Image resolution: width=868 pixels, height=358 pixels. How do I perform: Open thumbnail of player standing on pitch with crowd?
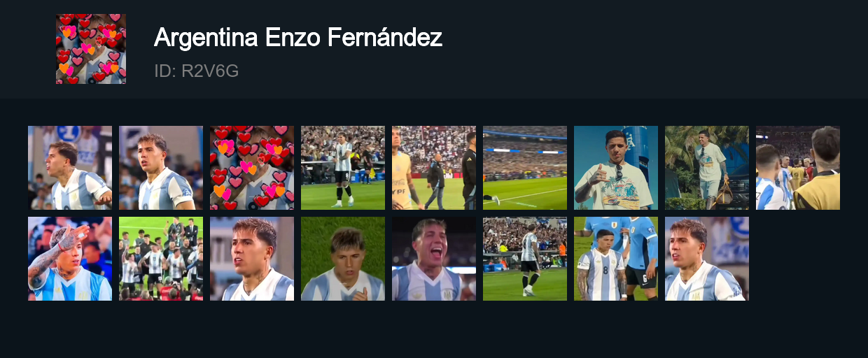pos(343,168)
